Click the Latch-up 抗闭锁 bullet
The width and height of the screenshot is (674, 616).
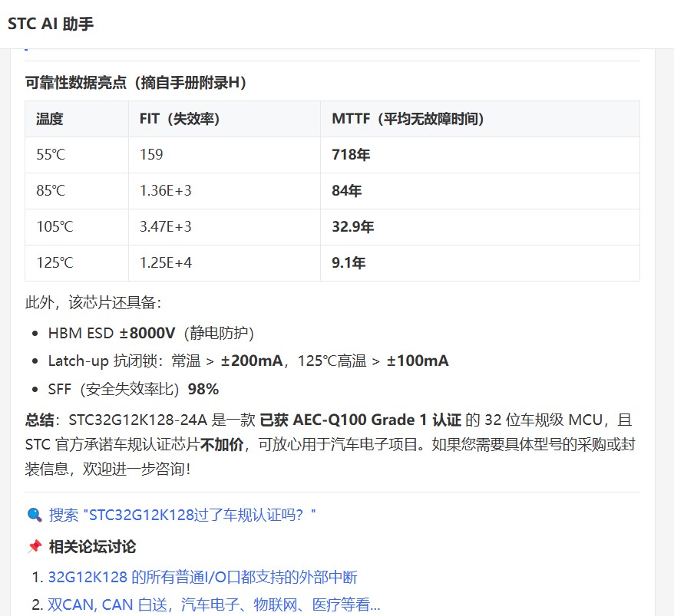tap(249, 361)
